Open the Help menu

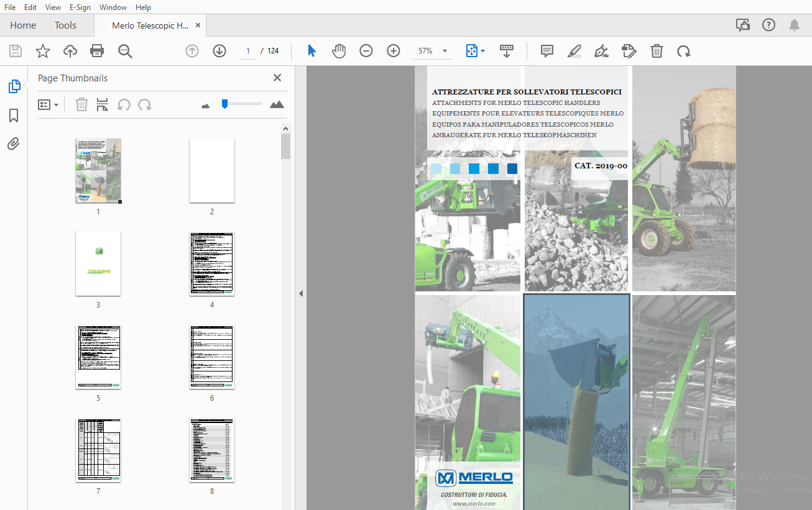143,7
